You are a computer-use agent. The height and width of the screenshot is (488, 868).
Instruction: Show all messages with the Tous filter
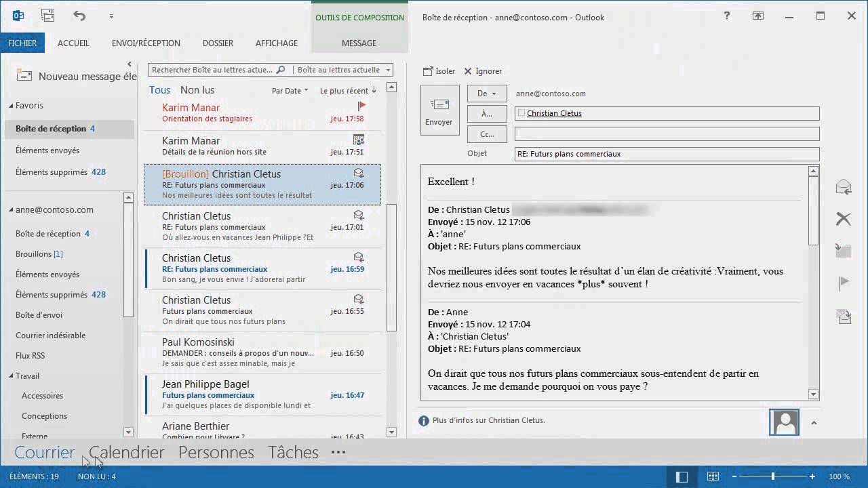[x=160, y=90]
